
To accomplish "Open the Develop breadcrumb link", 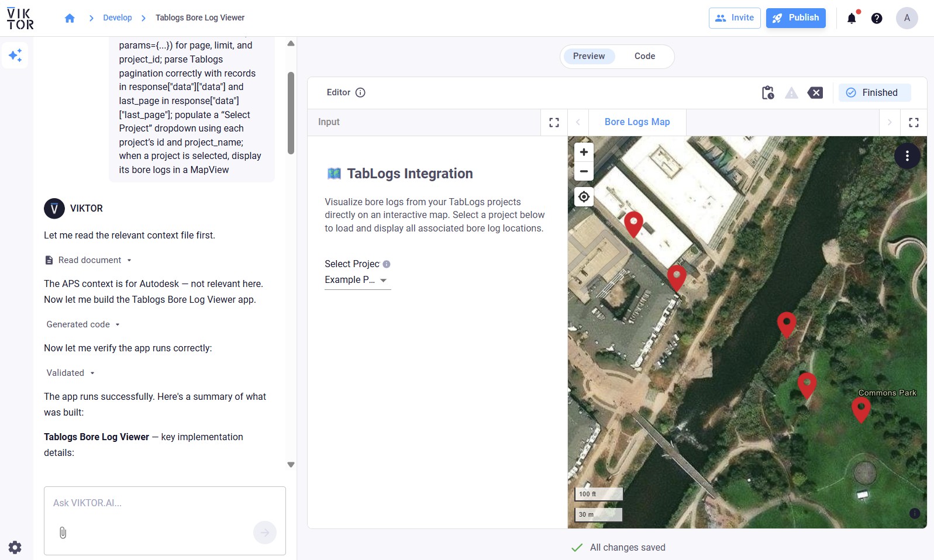I will [x=118, y=18].
